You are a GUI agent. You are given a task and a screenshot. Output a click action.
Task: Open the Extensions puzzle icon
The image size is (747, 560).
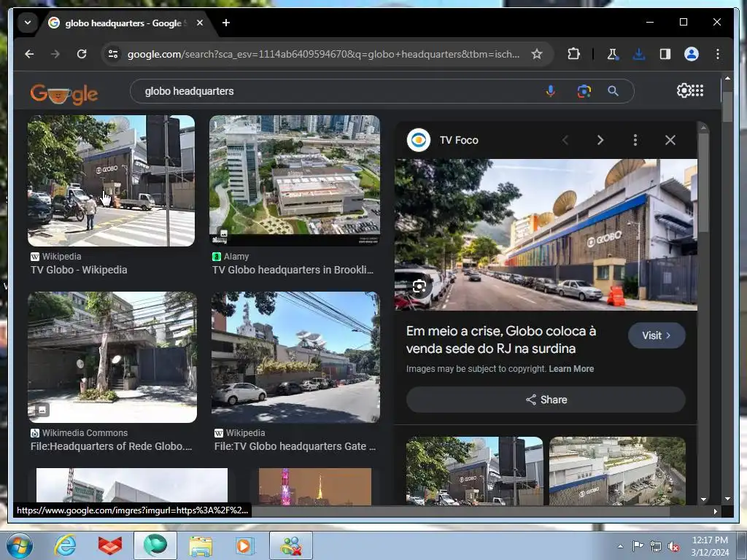(x=573, y=54)
